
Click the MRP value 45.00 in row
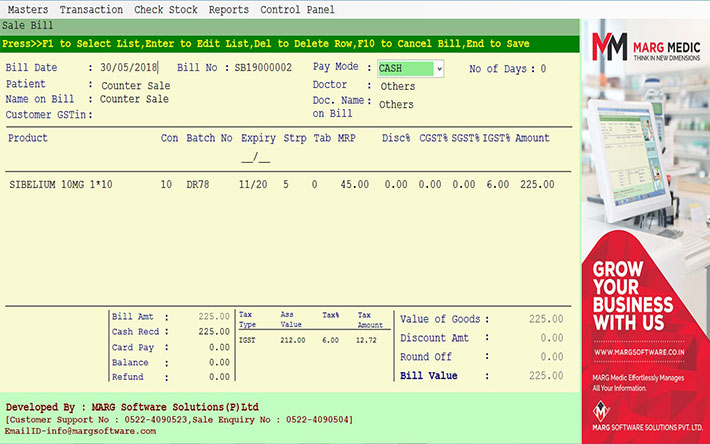[x=354, y=185]
